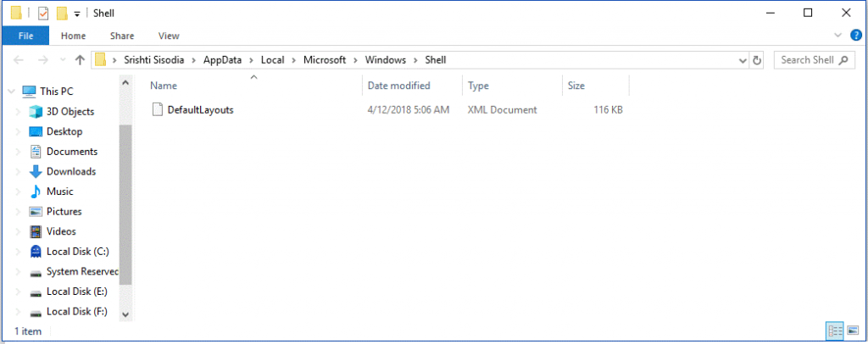Click the 4/12/2018 5:06 AM date cell
The image size is (868, 344).
coord(408,110)
